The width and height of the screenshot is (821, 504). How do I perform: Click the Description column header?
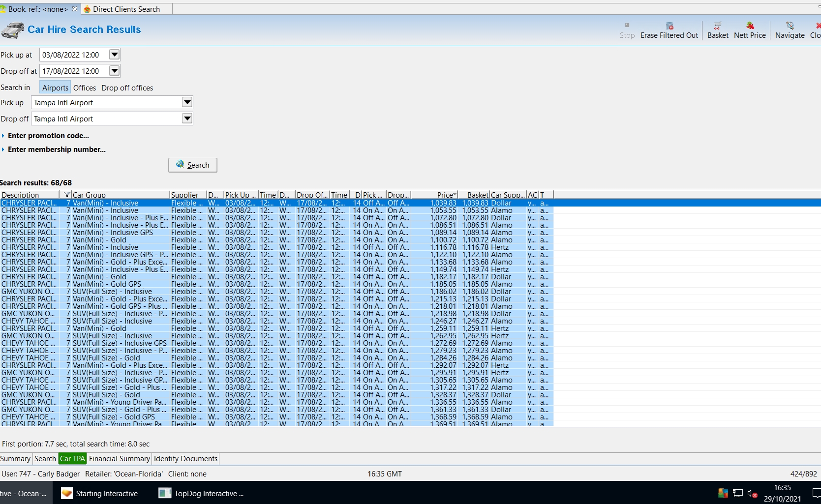(x=30, y=195)
